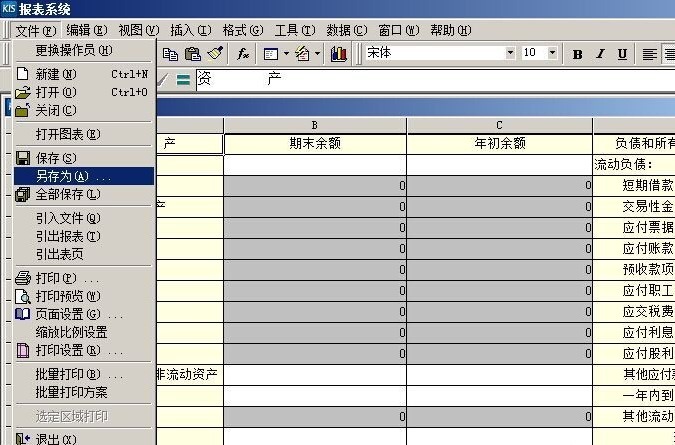Expand the cell properties icon dropdown arrow
Image resolution: width=675 pixels, height=445 pixels.
[286, 54]
